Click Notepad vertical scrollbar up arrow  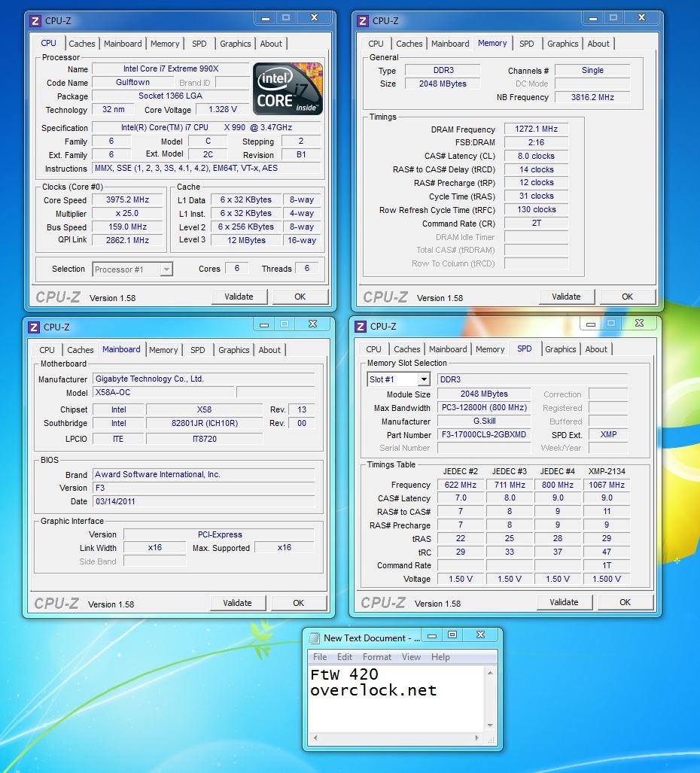(x=490, y=672)
